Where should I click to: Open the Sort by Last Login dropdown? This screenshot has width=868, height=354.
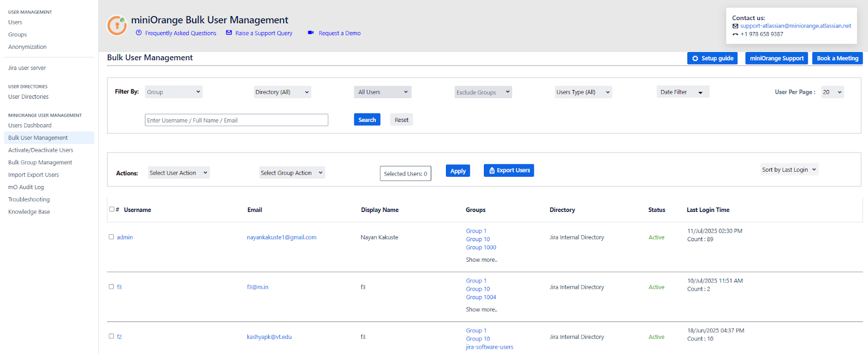pos(789,170)
